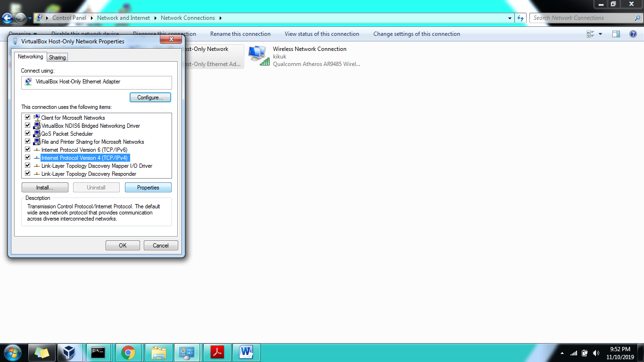Open VirtualBox from the taskbar
This screenshot has height=362, width=644.
click(x=70, y=353)
